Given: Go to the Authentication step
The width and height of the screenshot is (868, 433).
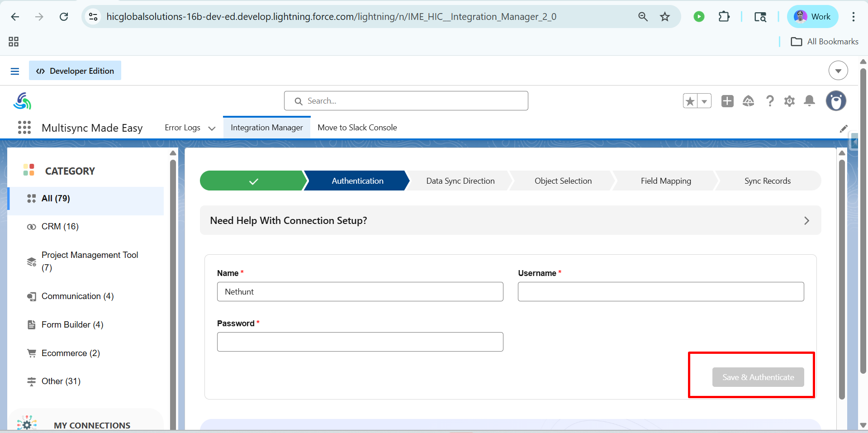Looking at the screenshot, I should click(x=357, y=181).
